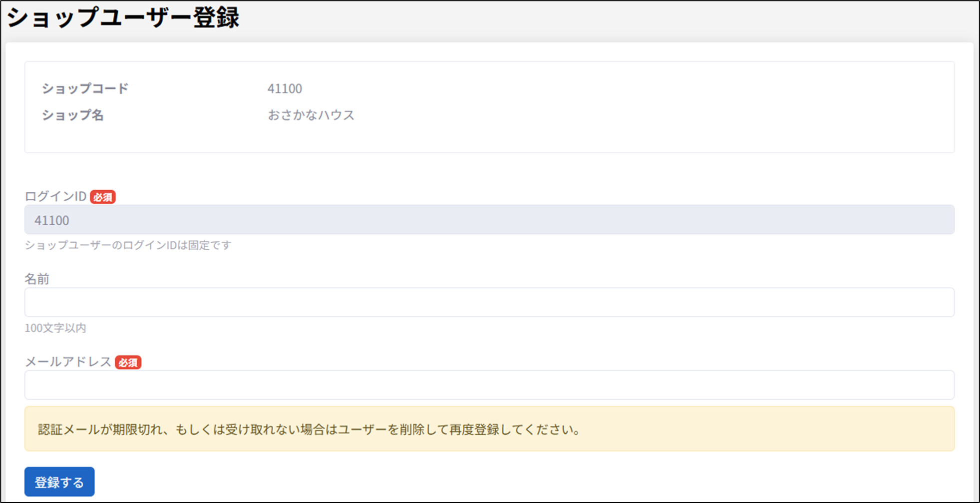Click the greyed-out ログインID field

(489, 220)
